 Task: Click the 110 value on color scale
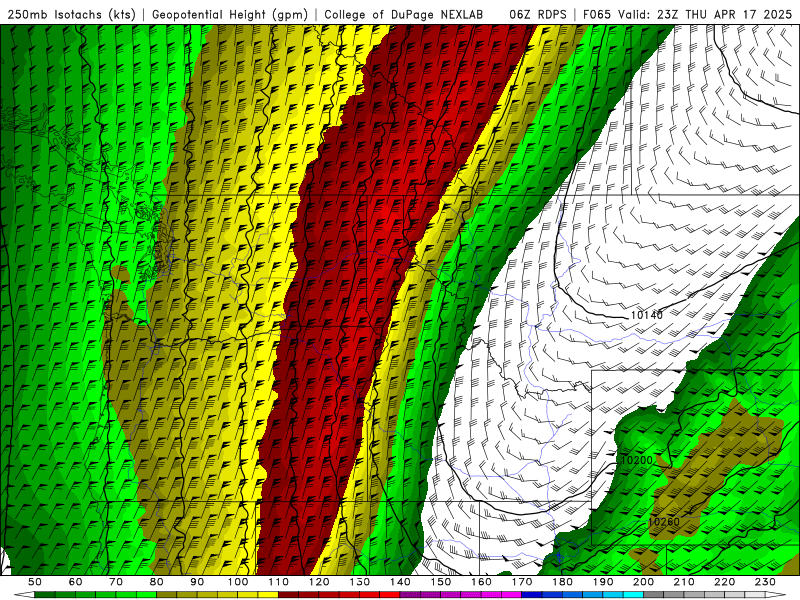[x=279, y=582]
